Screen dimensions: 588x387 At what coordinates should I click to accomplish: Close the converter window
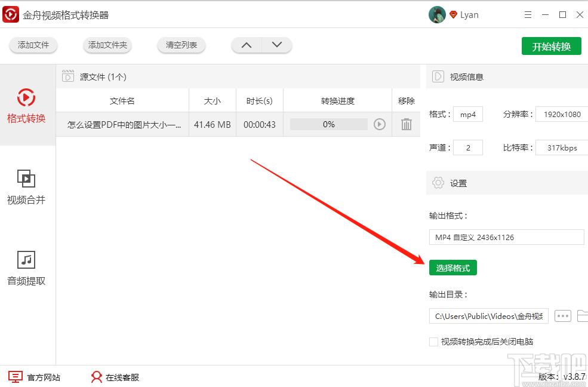tap(580, 14)
